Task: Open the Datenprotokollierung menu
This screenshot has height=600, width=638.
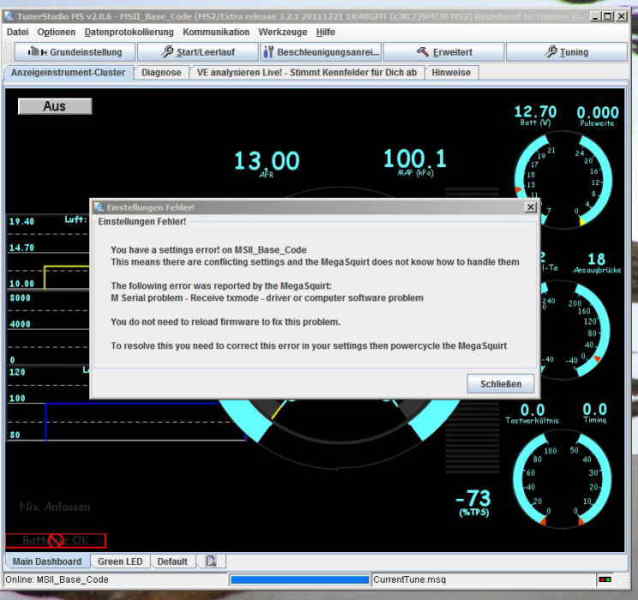Action: [x=128, y=32]
